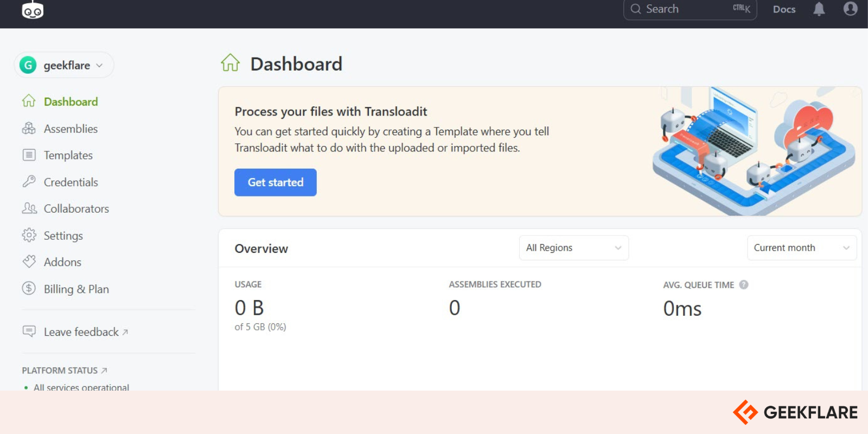This screenshot has height=434, width=868.
Task: Open the geekflare workspace switcher
Action: point(64,65)
